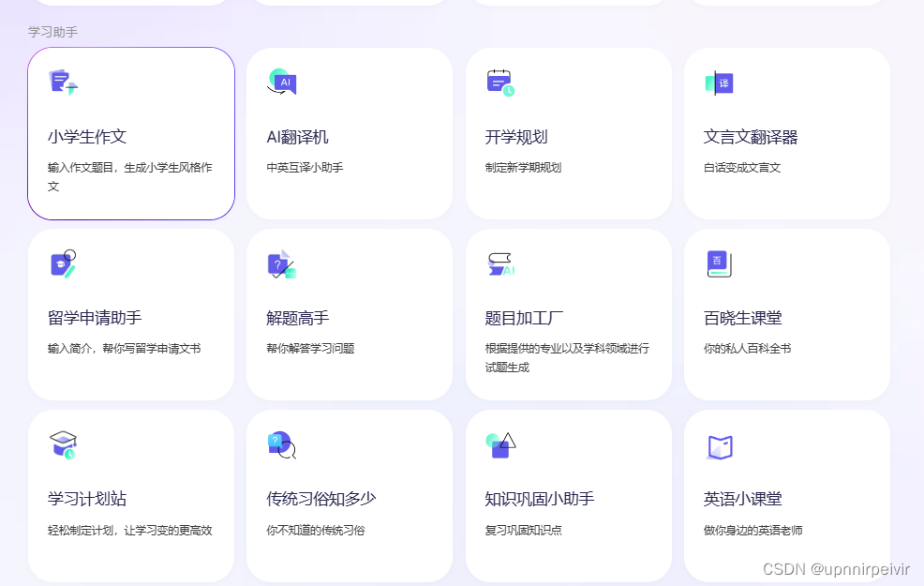Viewport: 924px width, 586px height.
Task: Select the 传统习俗知多少 title
Action: click(321, 499)
